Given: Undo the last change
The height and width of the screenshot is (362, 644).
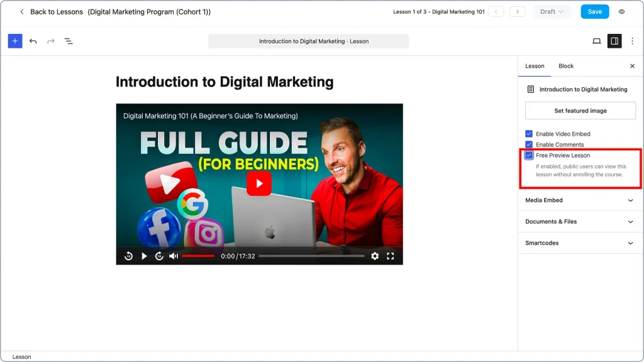Looking at the screenshot, I should click(33, 41).
